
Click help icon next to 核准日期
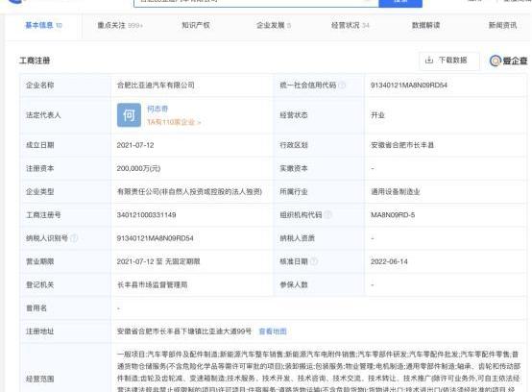click(x=314, y=261)
